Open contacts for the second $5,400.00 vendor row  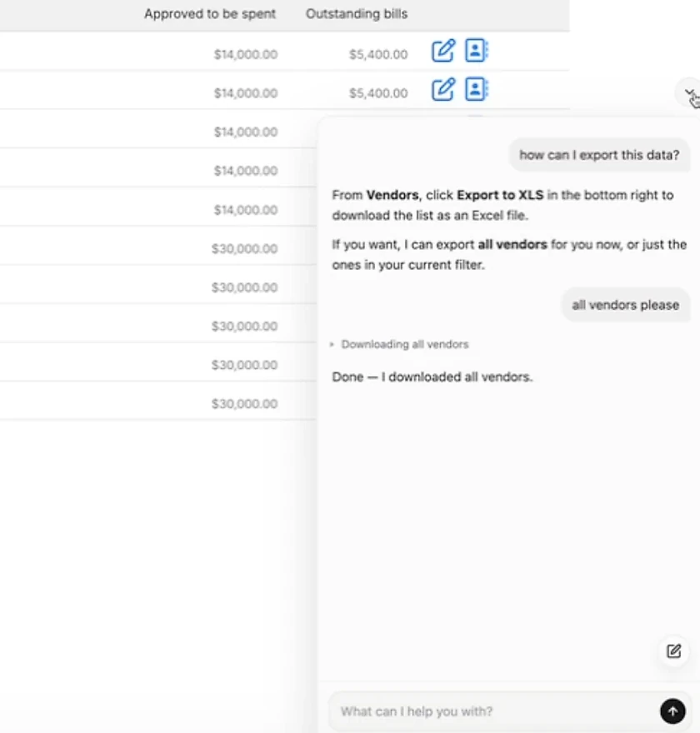[477, 89]
